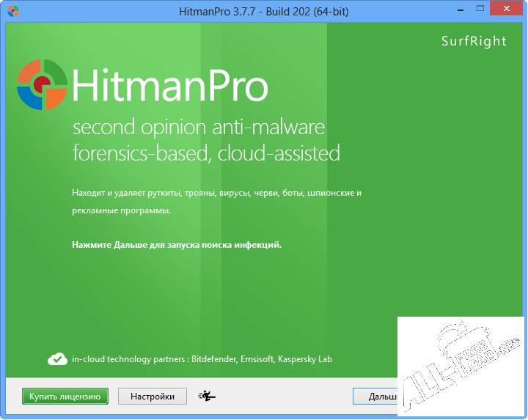Click the SurfRight brand logo
The height and width of the screenshot is (420, 528).
click(474, 41)
